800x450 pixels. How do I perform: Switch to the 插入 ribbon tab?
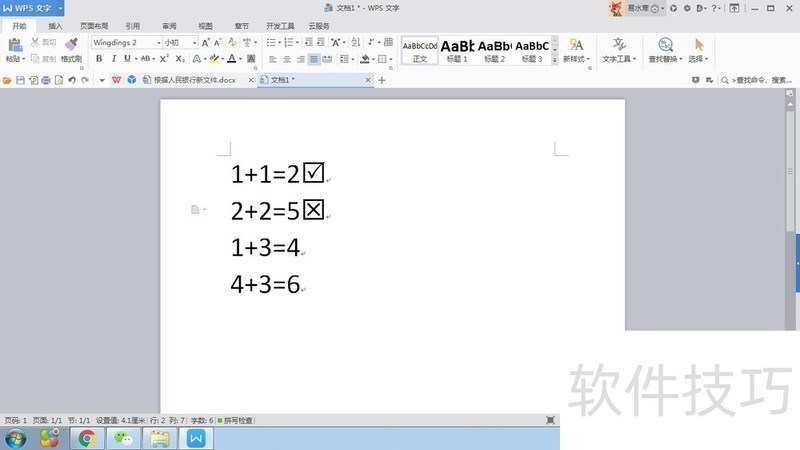55,26
